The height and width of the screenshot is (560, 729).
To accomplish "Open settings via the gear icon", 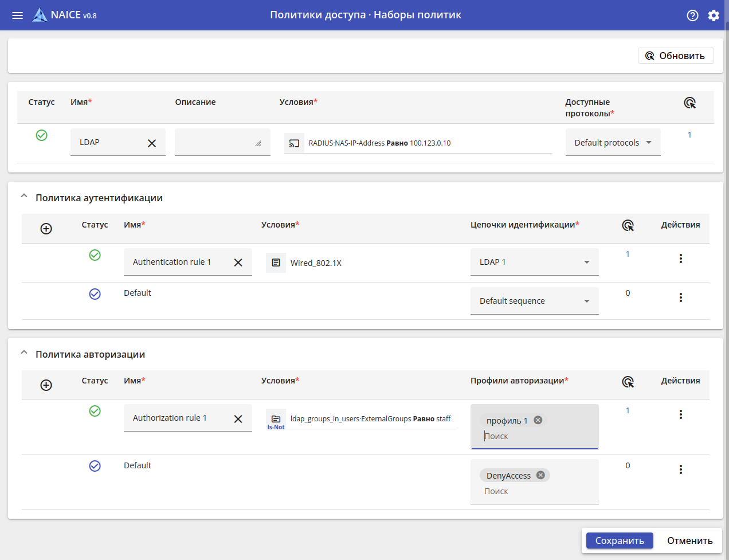I will (x=714, y=15).
